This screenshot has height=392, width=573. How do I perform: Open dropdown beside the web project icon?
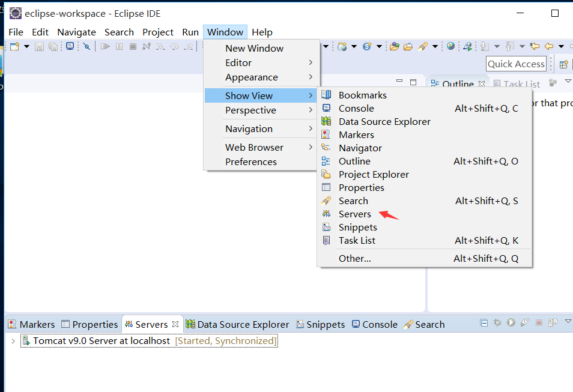[354, 46]
